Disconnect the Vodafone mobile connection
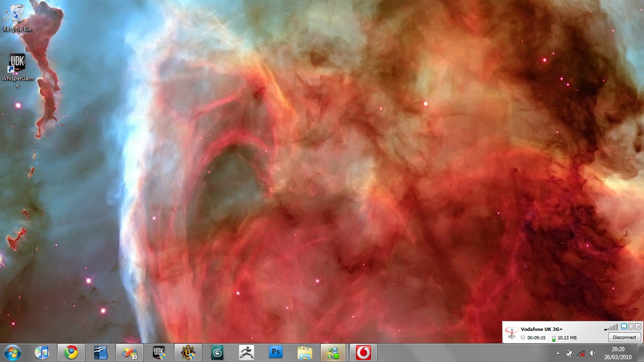644x362 pixels. (x=624, y=337)
